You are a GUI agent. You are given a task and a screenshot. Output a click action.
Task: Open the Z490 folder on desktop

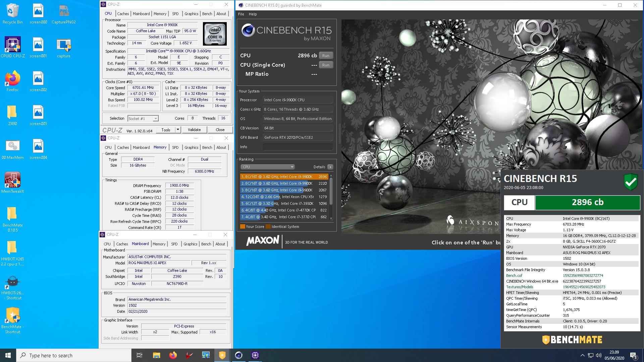tap(12, 115)
